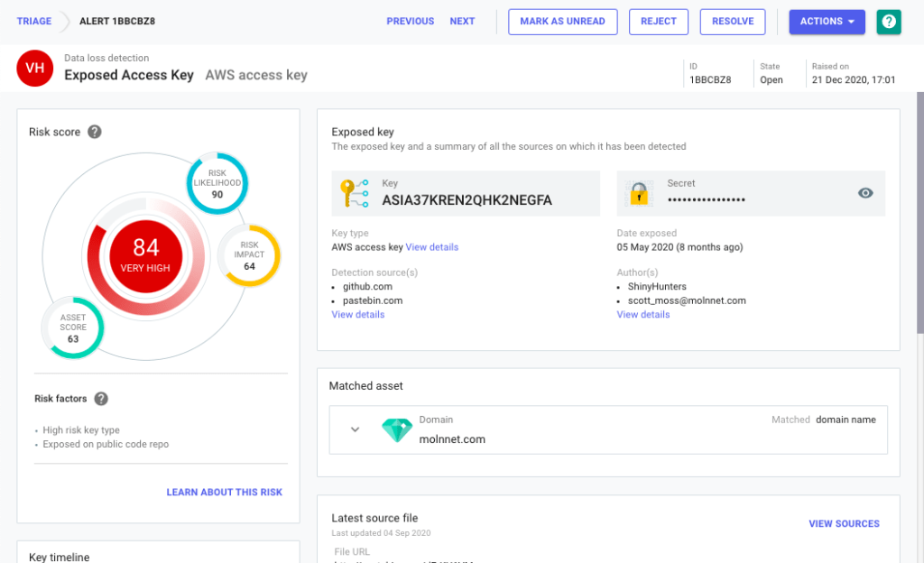924x563 pixels.
Task: Click pastebin.com detection source
Action: tap(373, 301)
